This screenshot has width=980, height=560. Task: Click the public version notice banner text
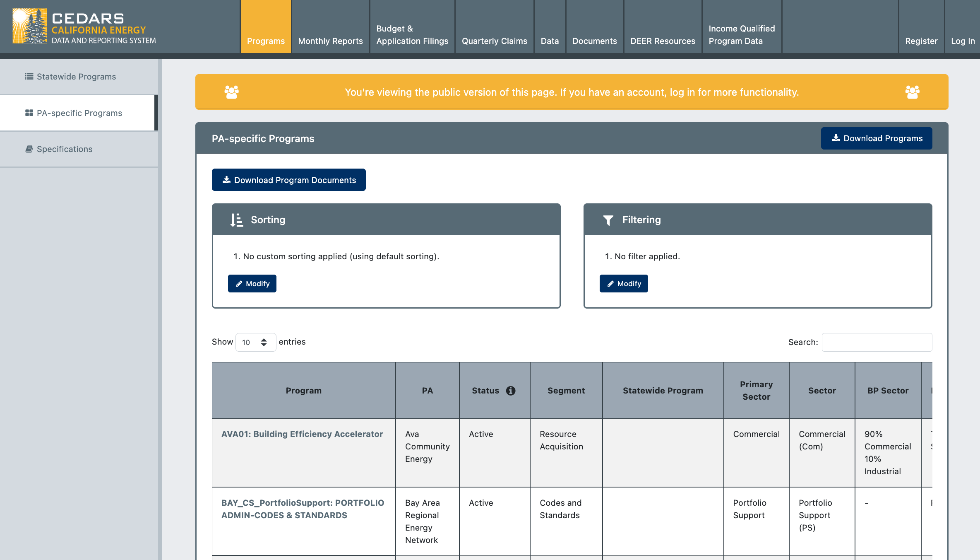coord(572,92)
